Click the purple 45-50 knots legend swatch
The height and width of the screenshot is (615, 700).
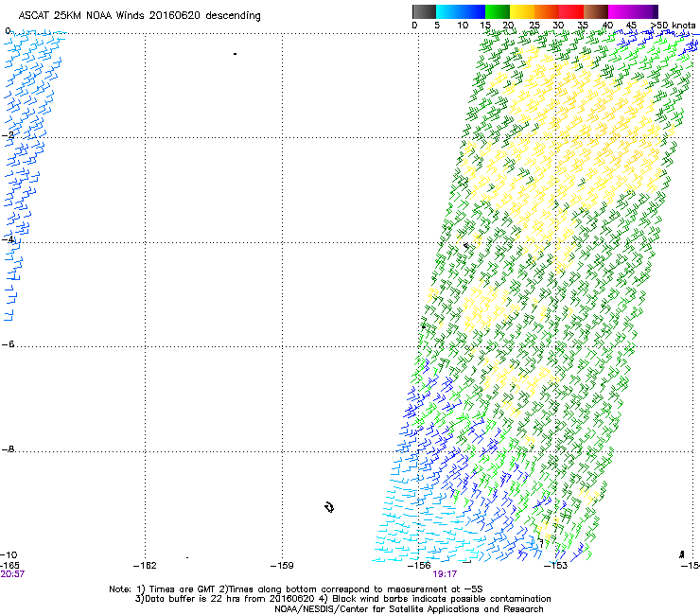645,11
